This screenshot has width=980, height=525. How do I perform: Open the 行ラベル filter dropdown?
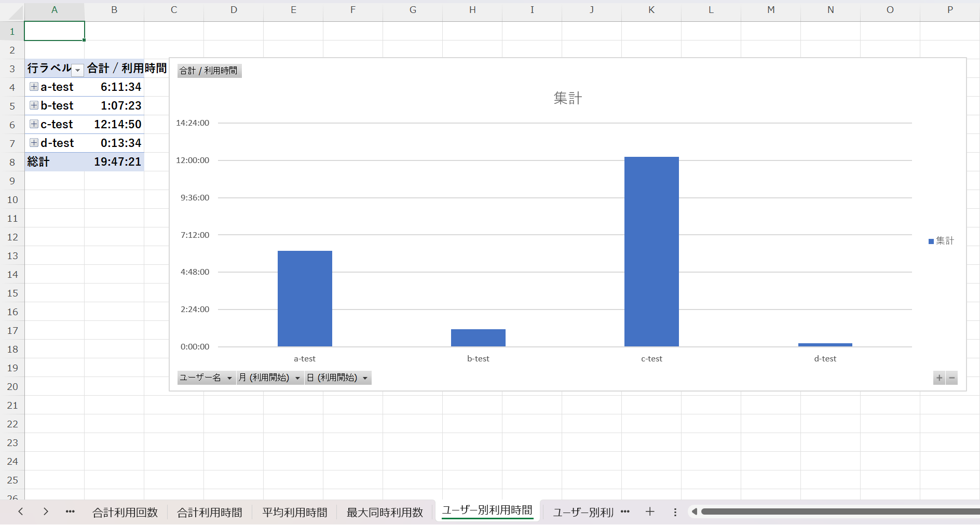point(78,70)
